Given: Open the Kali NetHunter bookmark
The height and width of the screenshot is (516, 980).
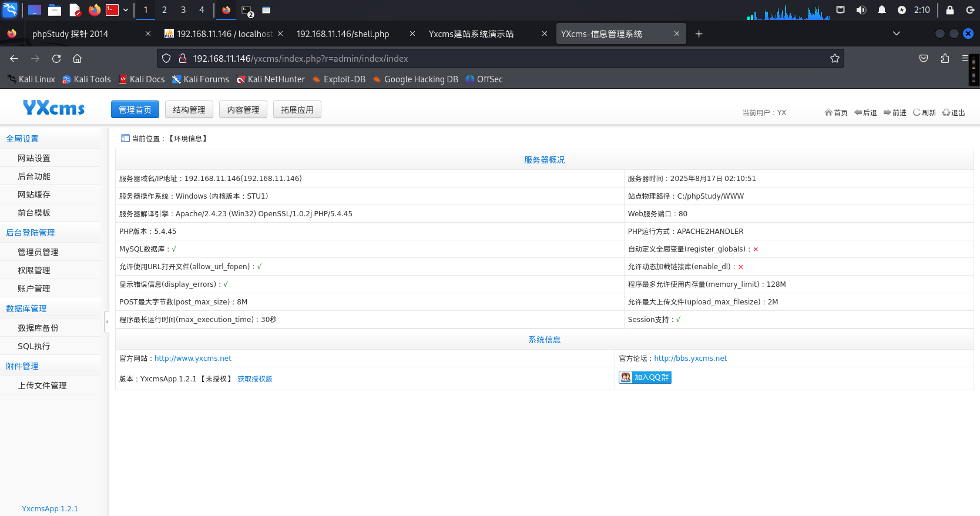Looking at the screenshot, I should point(271,79).
